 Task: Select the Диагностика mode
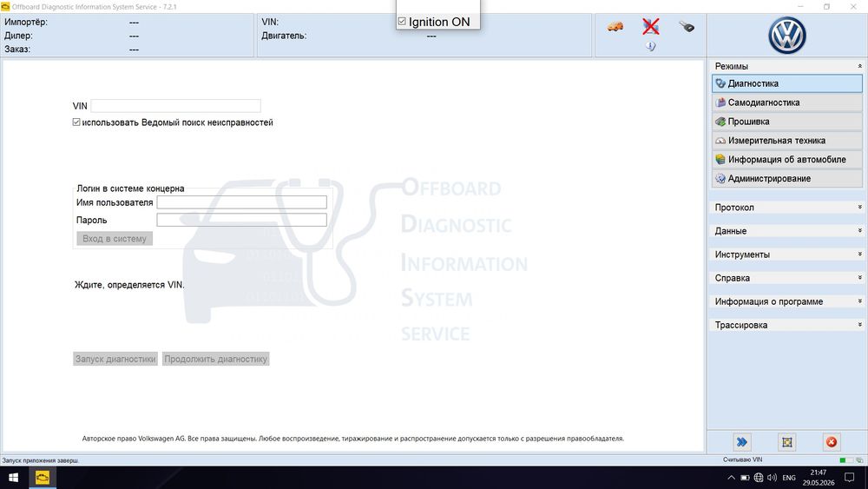pos(786,83)
